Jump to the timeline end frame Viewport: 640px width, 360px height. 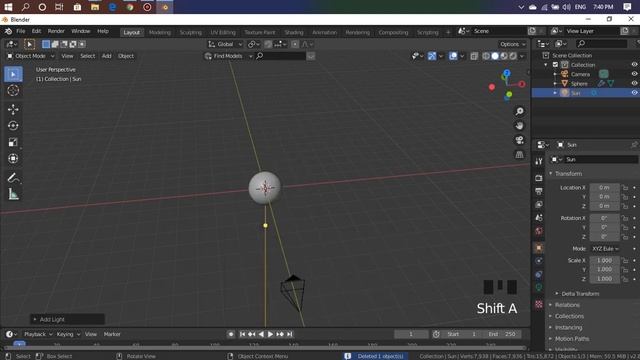(289, 334)
